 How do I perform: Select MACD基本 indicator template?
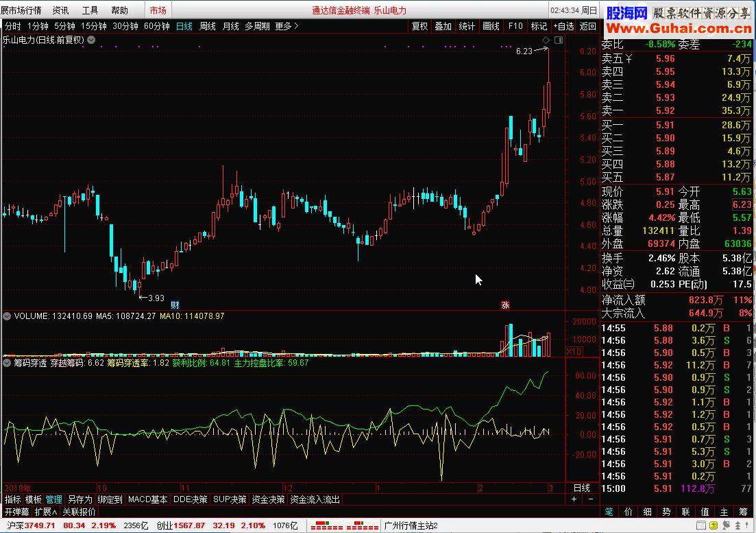click(x=147, y=499)
